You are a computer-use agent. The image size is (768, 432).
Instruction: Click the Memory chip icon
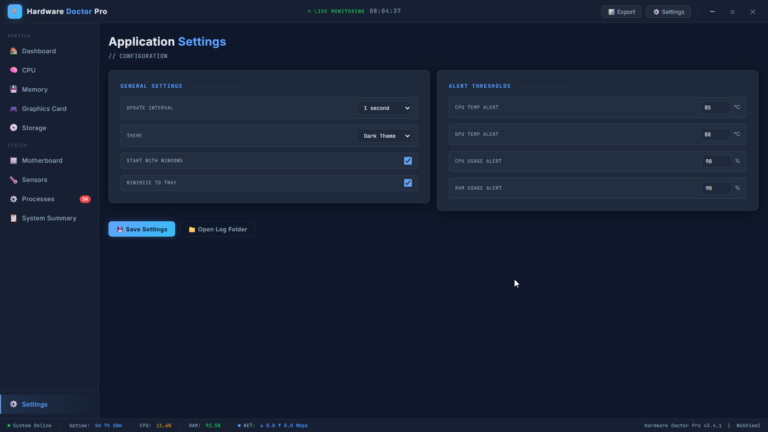pos(13,89)
